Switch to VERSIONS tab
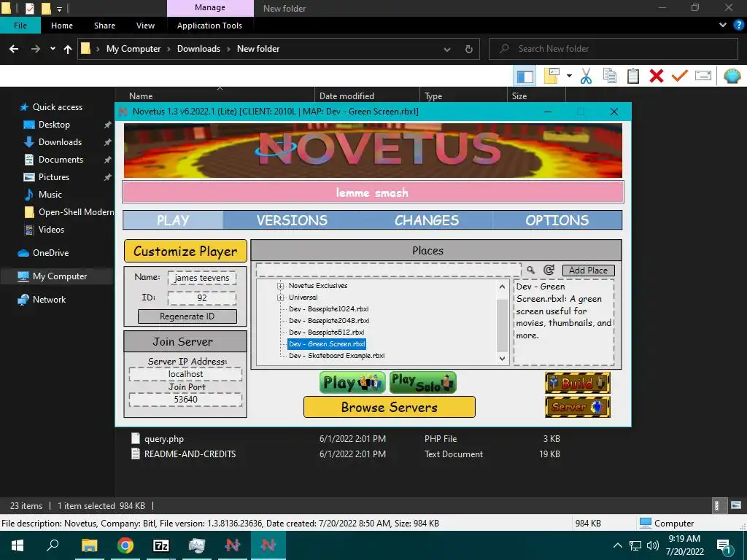The height and width of the screenshot is (560, 747). click(x=292, y=220)
